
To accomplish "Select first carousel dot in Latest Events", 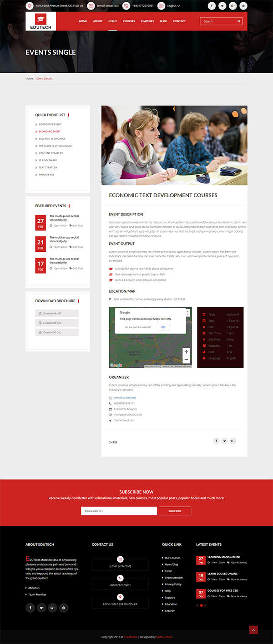I will pyautogui.click(x=197, y=605).
